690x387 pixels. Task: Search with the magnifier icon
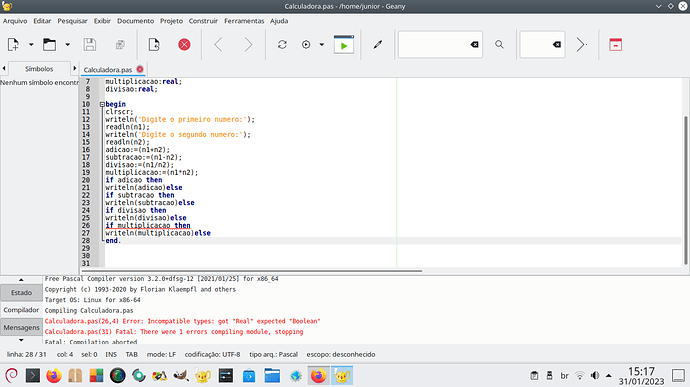pyautogui.click(x=499, y=44)
